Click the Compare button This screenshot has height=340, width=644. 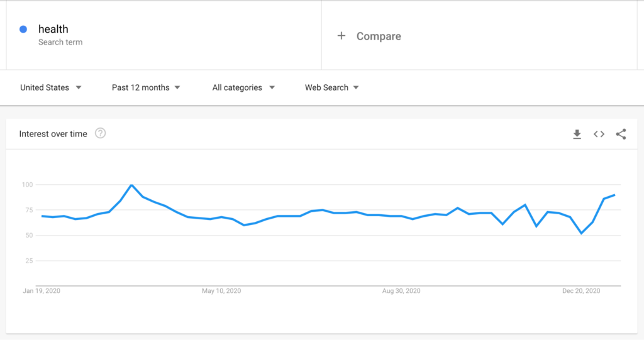tap(378, 36)
